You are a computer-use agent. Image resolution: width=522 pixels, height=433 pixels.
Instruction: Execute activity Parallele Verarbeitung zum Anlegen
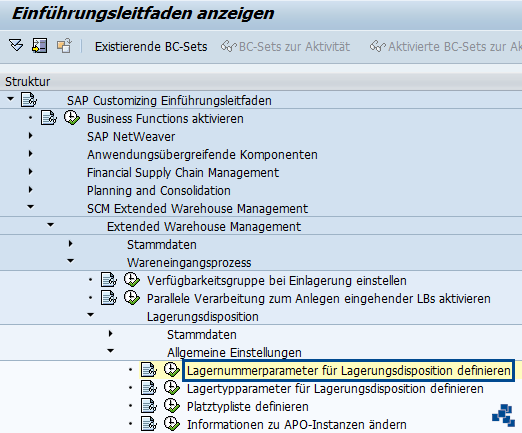[x=132, y=298]
